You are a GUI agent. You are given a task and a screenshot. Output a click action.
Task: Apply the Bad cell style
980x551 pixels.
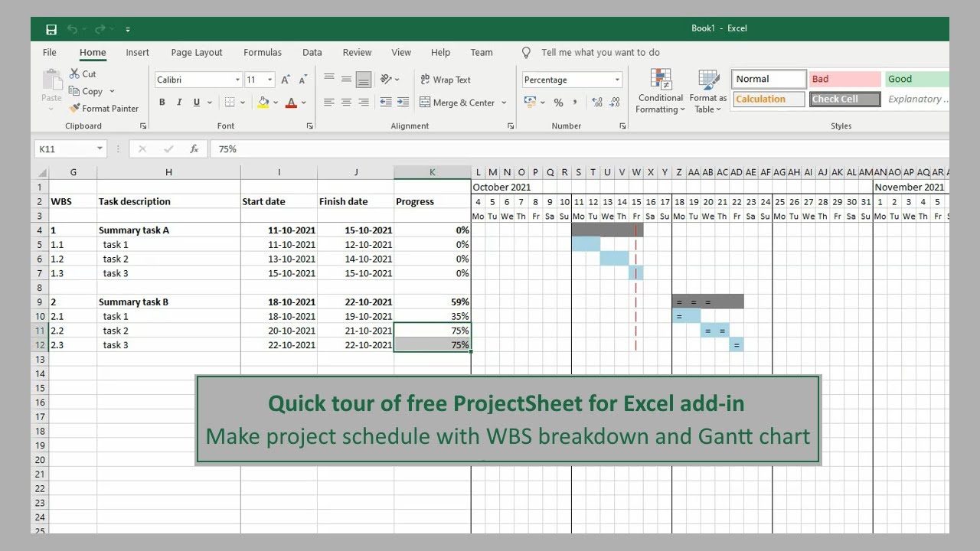coord(844,79)
